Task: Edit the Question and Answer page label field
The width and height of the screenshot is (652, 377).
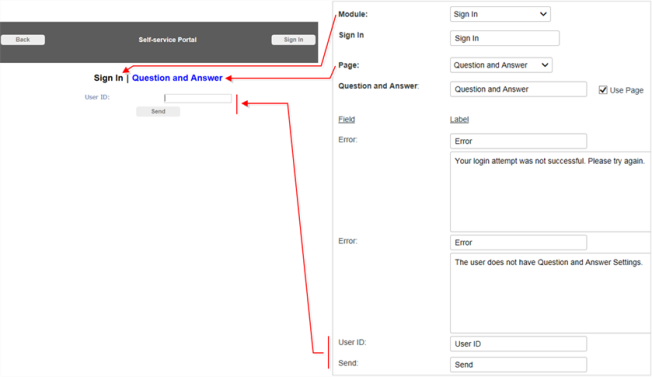Action: tap(519, 89)
